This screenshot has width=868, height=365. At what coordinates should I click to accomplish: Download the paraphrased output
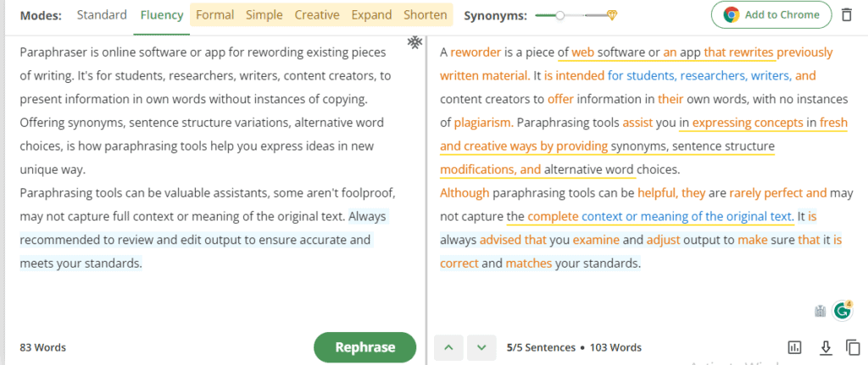coord(826,347)
